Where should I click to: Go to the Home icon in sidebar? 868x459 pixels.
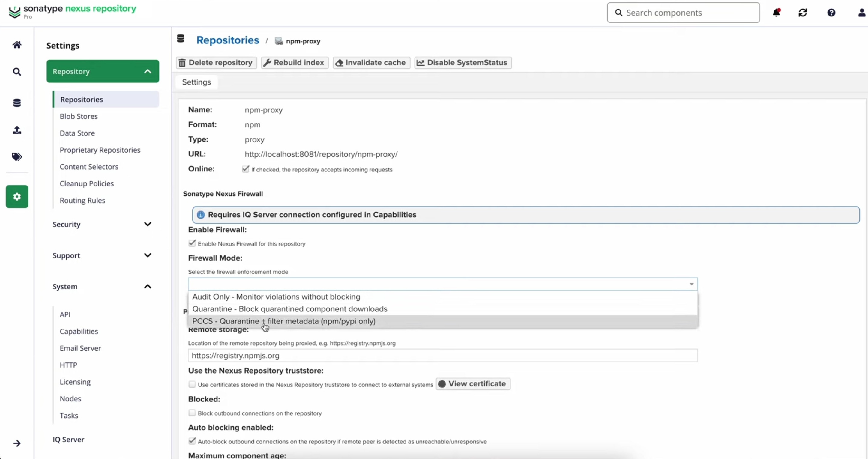[x=17, y=45]
